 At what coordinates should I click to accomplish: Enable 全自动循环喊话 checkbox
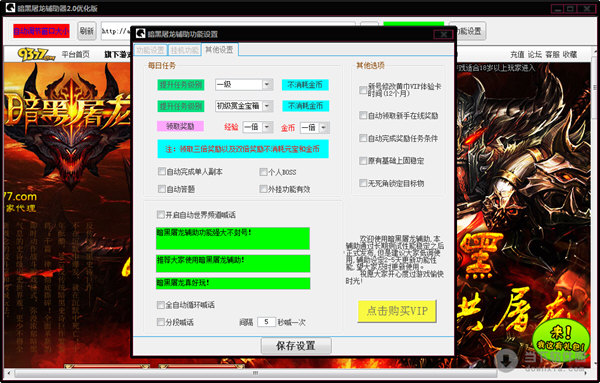(x=161, y=305)
